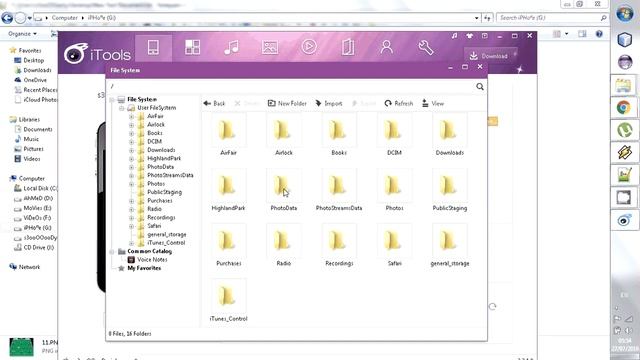This screenshot has width=640, height=360.
Task: Open the View options in File System toolbar
Action: (x=433, y=104)
